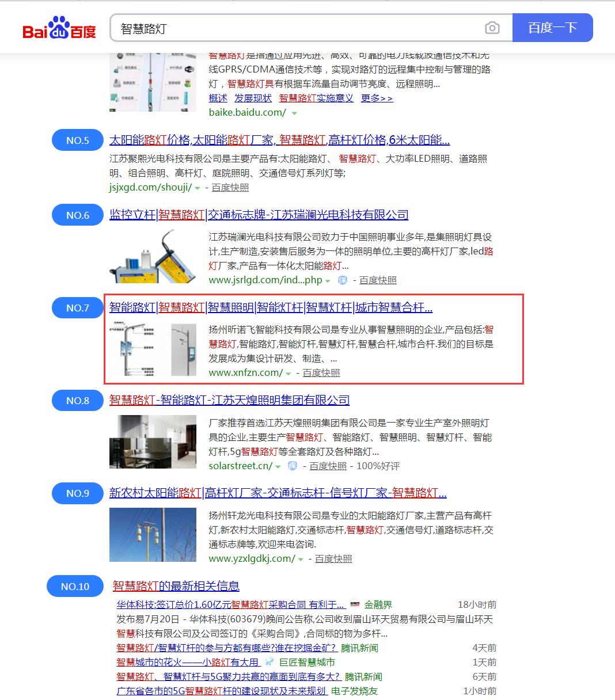Open camera image search in search box
615x700 pixels.
point(492,28)
